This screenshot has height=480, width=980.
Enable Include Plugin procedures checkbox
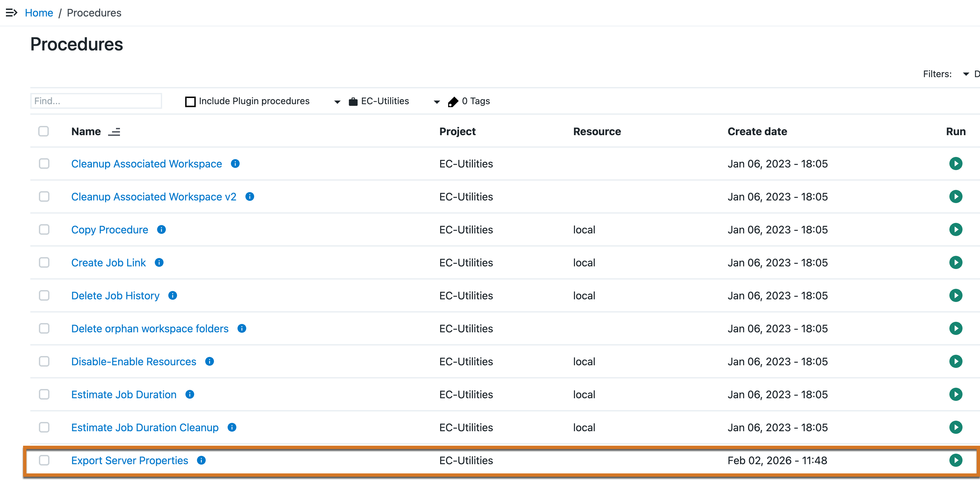tap(190, 101)
